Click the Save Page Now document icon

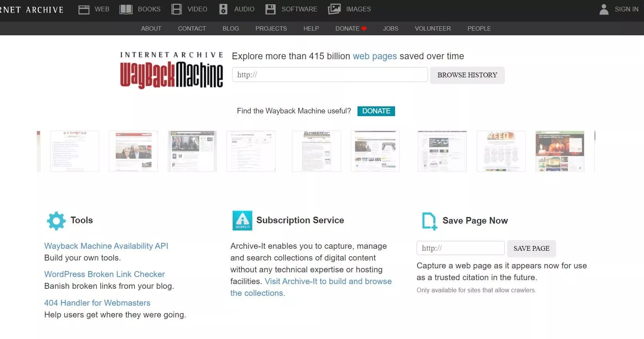[429, 221]
